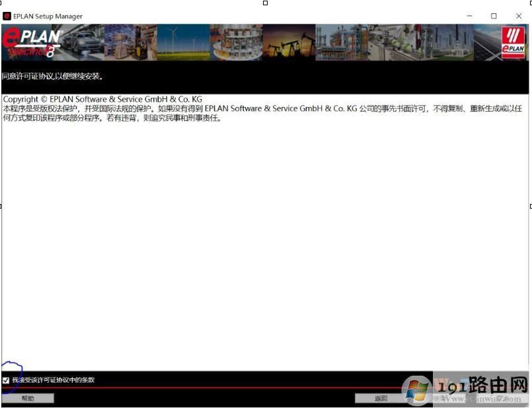Click the 返回 back button
This screenshot has width=532, height=408.
(x=381, y=398)
